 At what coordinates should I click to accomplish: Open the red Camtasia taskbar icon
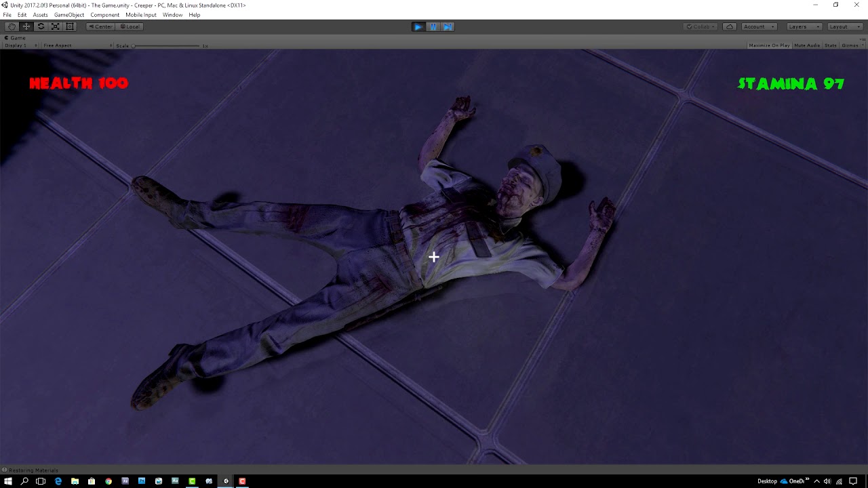pos(242,481)
